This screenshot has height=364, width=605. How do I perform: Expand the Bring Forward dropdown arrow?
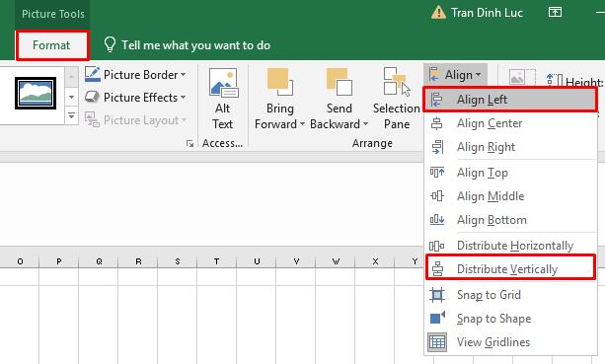point(302,124)
